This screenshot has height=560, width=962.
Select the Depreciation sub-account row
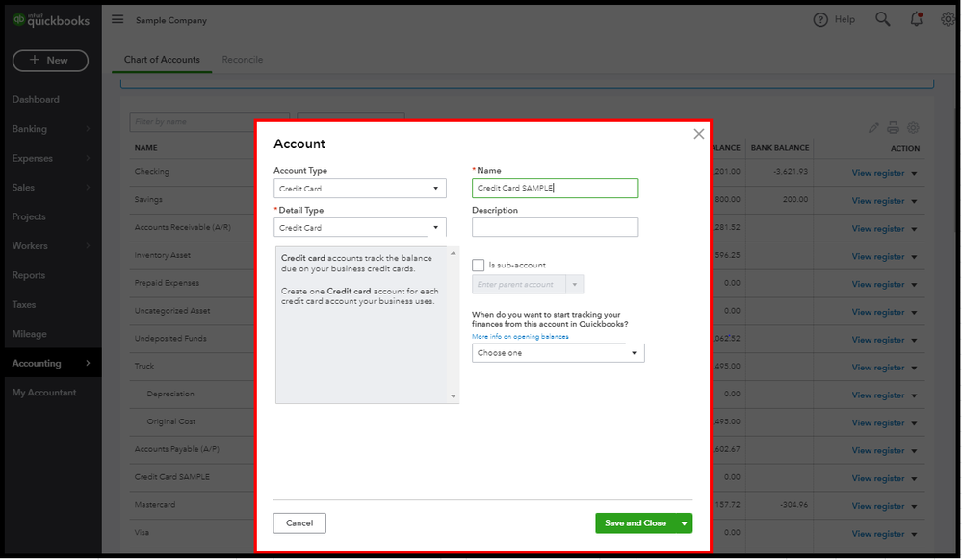click(170, 394)
